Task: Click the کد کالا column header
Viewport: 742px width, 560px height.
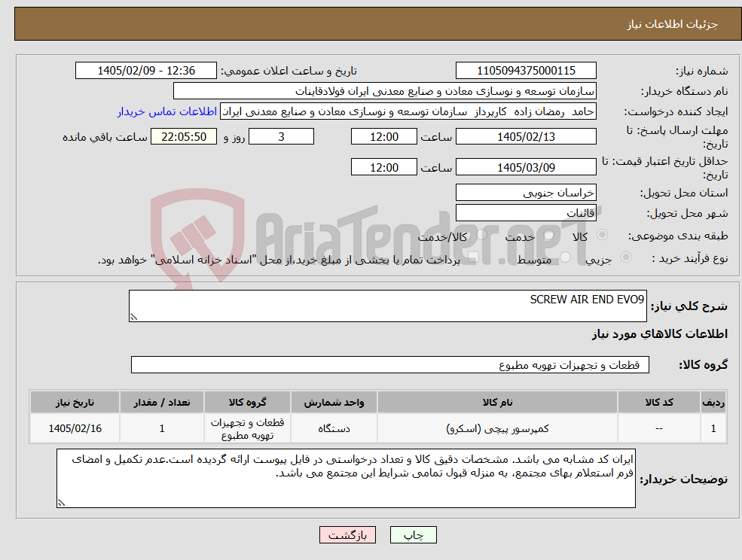Action: 659,402
